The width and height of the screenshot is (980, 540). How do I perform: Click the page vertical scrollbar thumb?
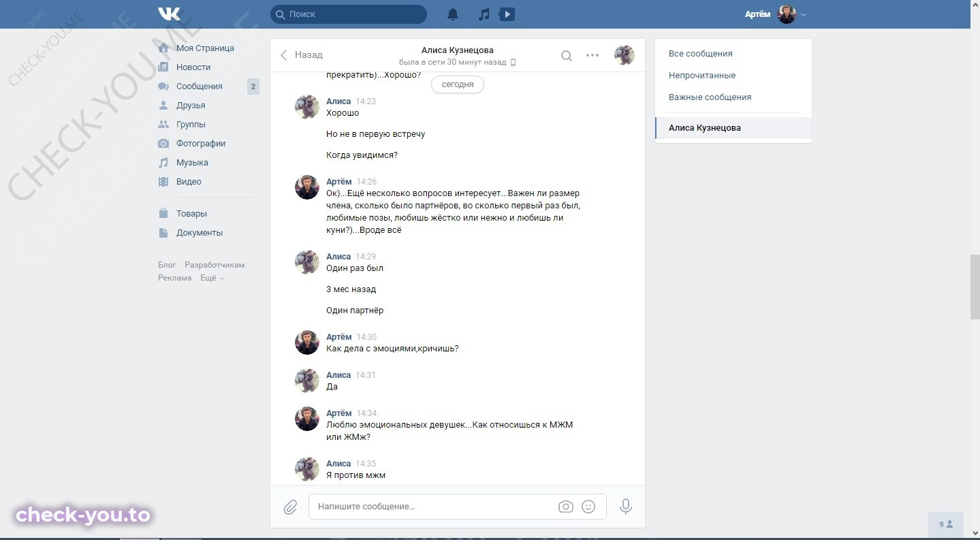coord(975,287)
